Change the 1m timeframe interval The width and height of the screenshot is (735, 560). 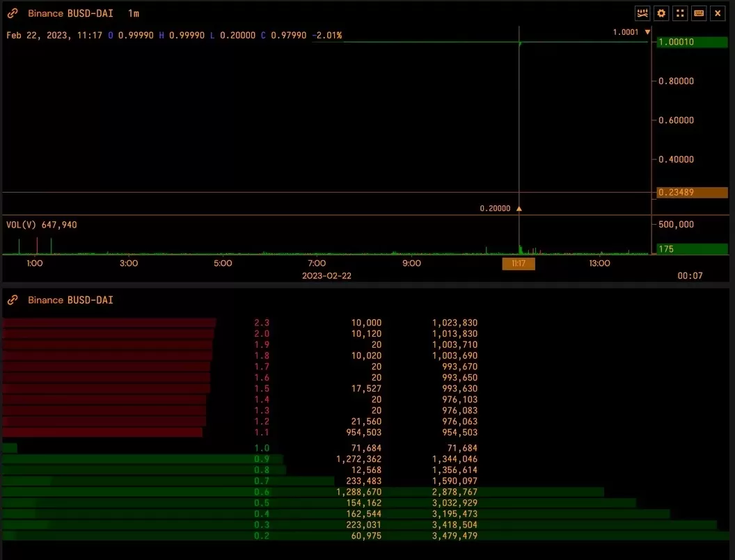coord(133,13)
